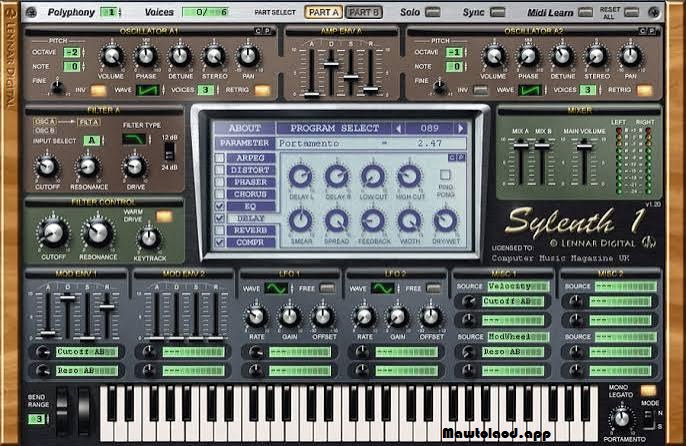This screenshot has width=686, height=446.
Task: Click the Delay L knob on display
Action: (301, 177)
